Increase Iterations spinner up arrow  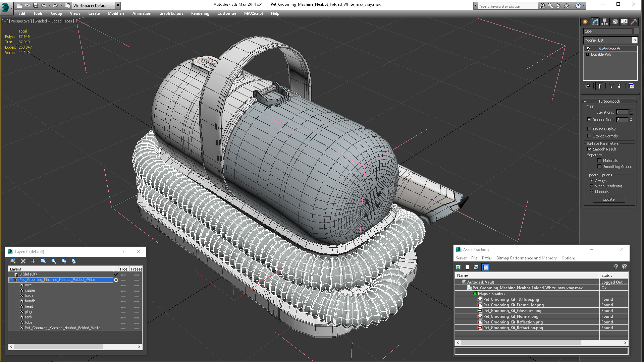[631, 111]
